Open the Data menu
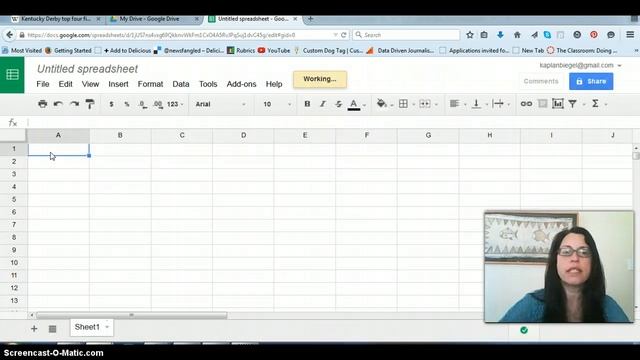 click(181, 84)
